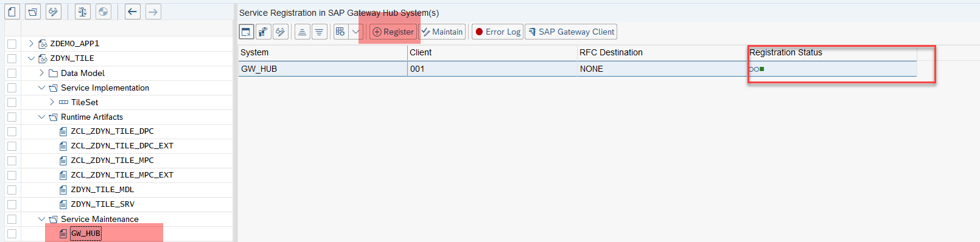This screenshot has height=242, width=980.
Task: Click the TileSet entity set icon
Action: tap(63, 102)
